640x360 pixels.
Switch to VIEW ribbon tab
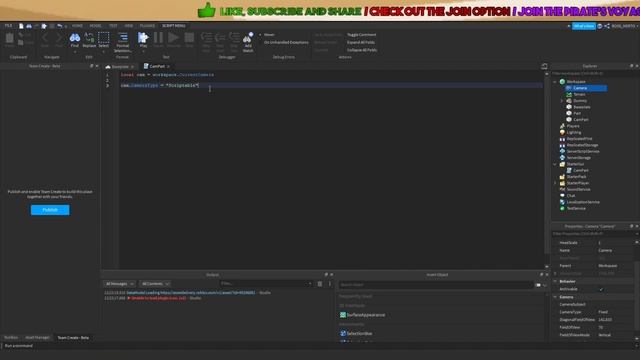coord(129,26)
